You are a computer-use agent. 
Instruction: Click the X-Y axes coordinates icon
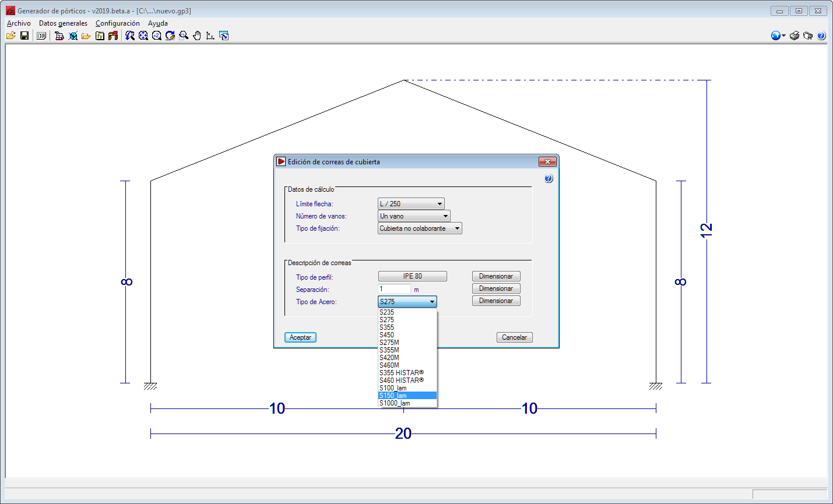(210, 36)
